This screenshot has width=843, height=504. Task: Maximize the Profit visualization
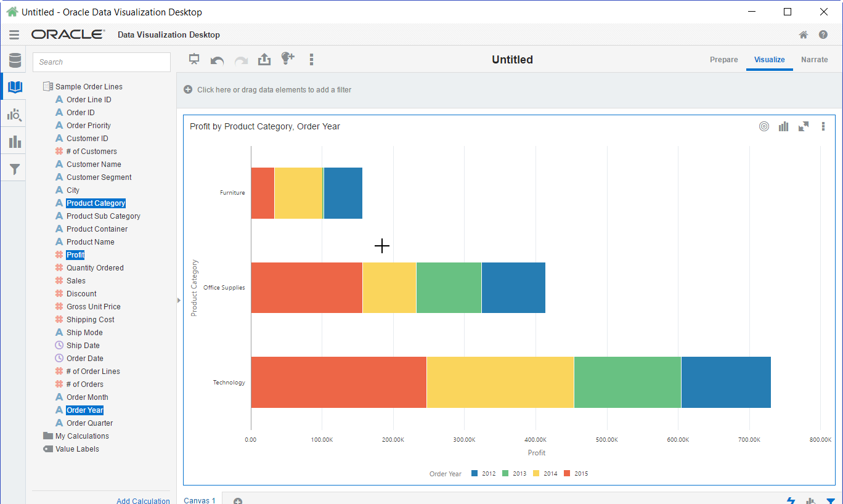(803, 126)
